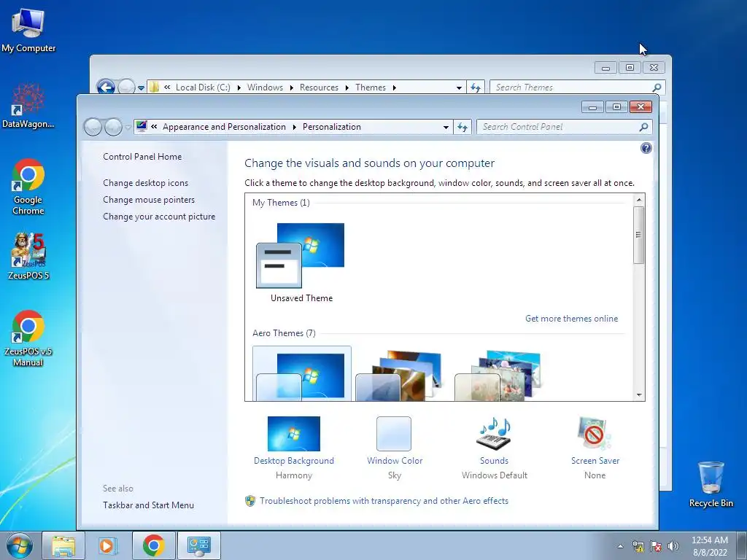The width and height of the screenshot is (747, 560).
Task: Open the Recycle Bin
Action: 711,483
